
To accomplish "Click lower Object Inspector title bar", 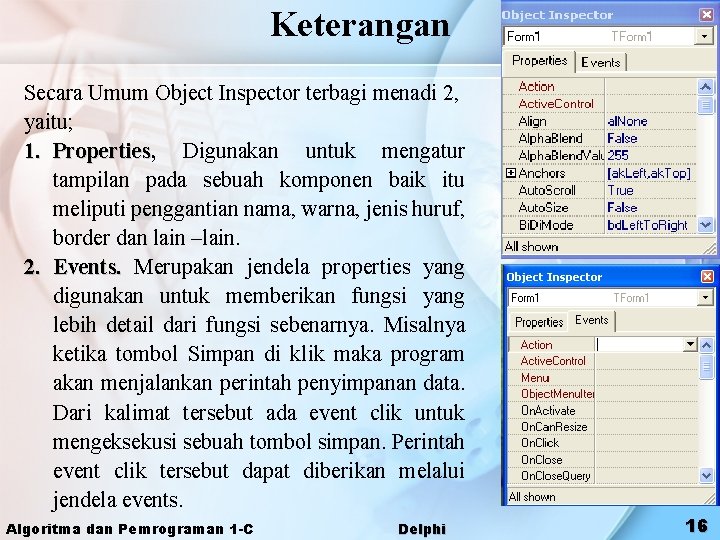I will click(602, 276).
